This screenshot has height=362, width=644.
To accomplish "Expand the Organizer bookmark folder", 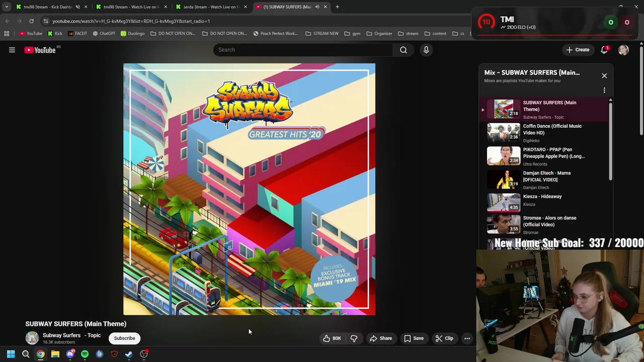I will (379, 34).
